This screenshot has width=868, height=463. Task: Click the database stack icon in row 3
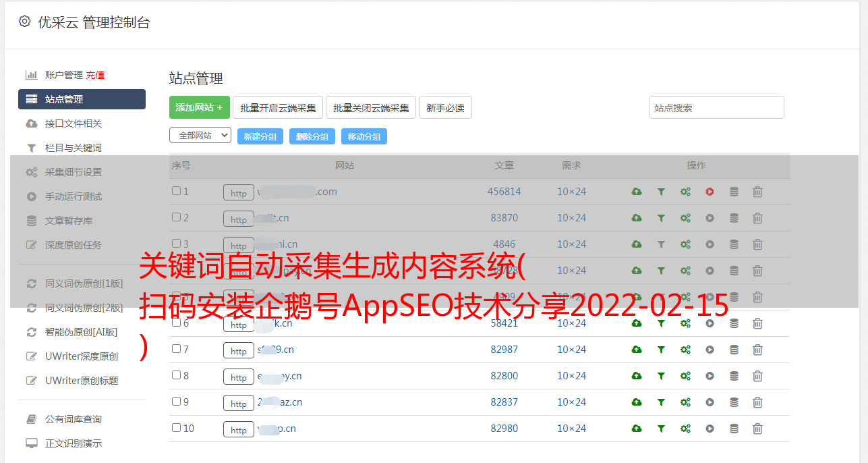click(x=734, y=244)
